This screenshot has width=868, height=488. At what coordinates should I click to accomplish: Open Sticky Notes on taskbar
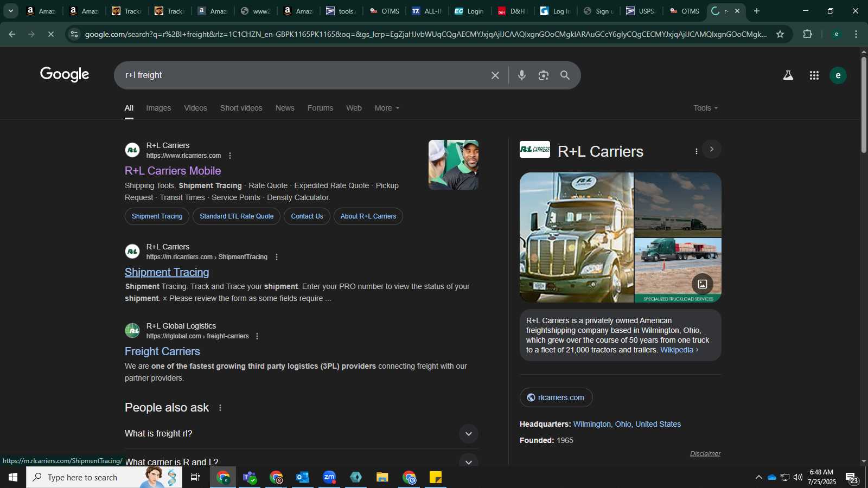click(x=436, y=477)
